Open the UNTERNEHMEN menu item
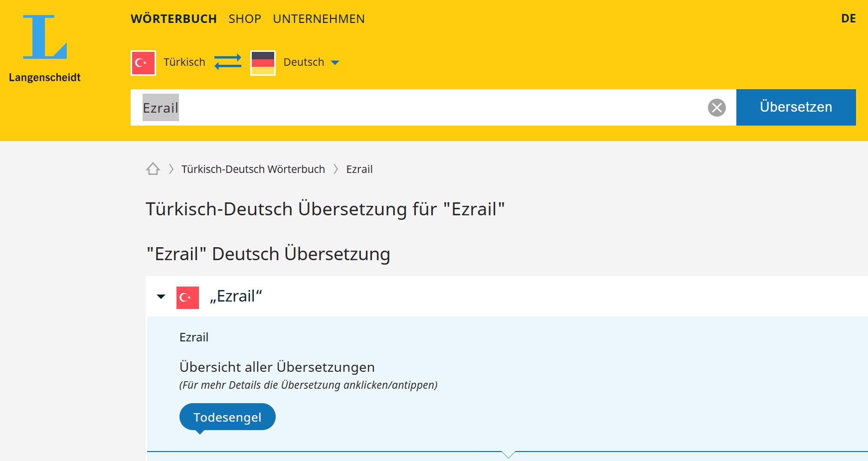Screen dimensions: 868x461 coord(319,19)
